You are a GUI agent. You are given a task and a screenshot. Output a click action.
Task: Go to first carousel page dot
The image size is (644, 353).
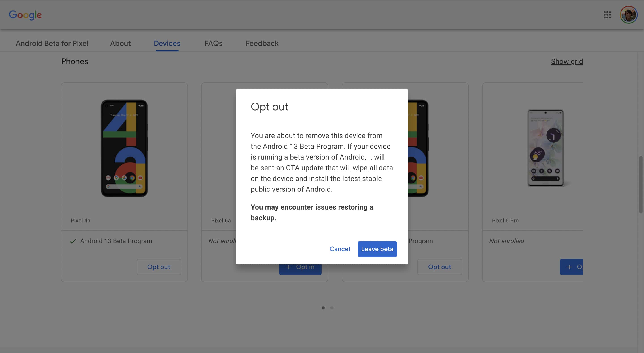tap(323, 308)
